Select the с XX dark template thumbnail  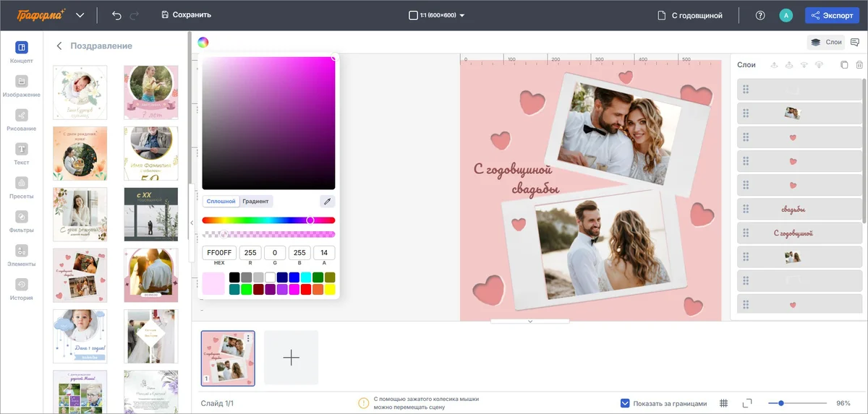click(x=151, y=215)
